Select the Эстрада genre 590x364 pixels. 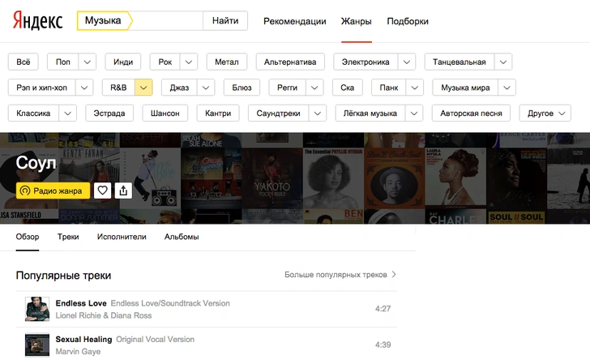pos(109,113)
